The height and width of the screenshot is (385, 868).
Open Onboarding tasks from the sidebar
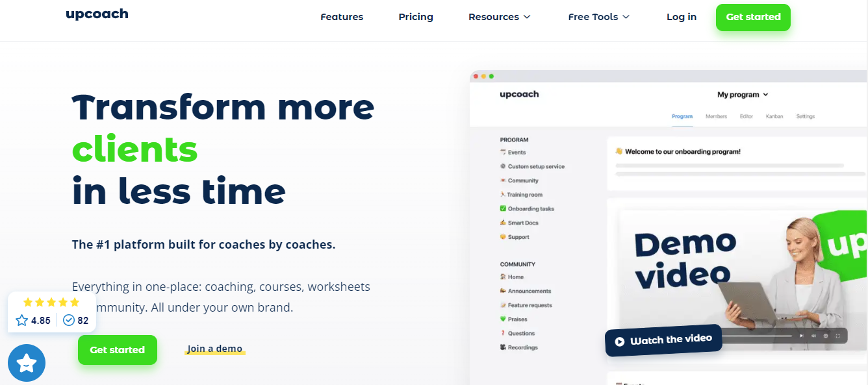[528, 208]
